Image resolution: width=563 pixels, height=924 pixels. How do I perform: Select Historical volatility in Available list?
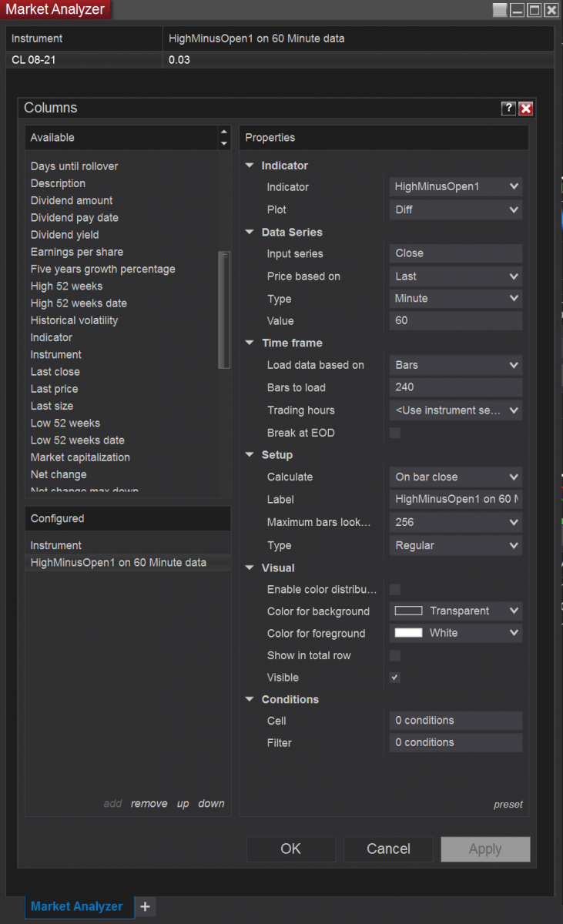coord(74,320)
